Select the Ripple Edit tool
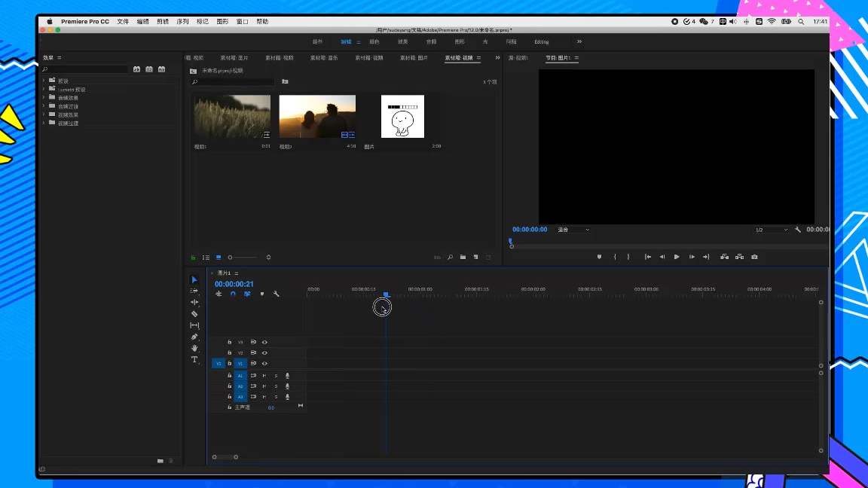This screenshot has width=868, height=488. click(x=194, y=302)
